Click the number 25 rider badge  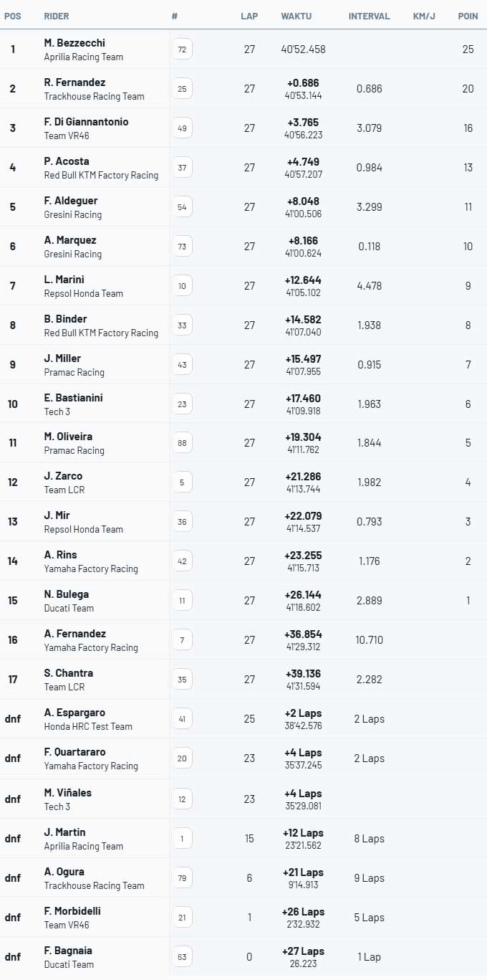182,89
